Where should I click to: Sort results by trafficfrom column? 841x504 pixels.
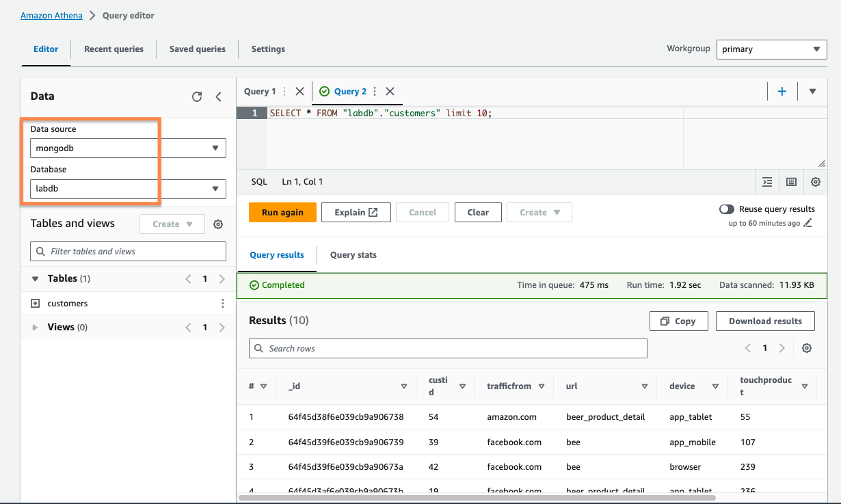point(541,386)
